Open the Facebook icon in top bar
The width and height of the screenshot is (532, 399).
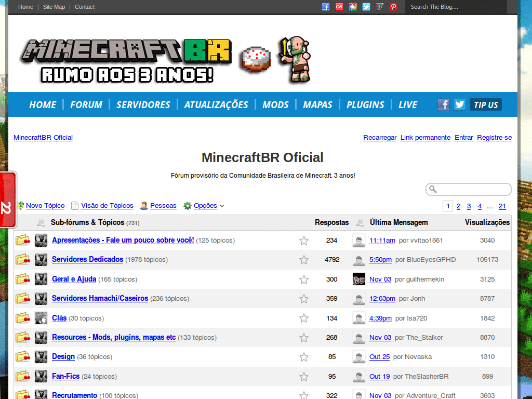325,7
